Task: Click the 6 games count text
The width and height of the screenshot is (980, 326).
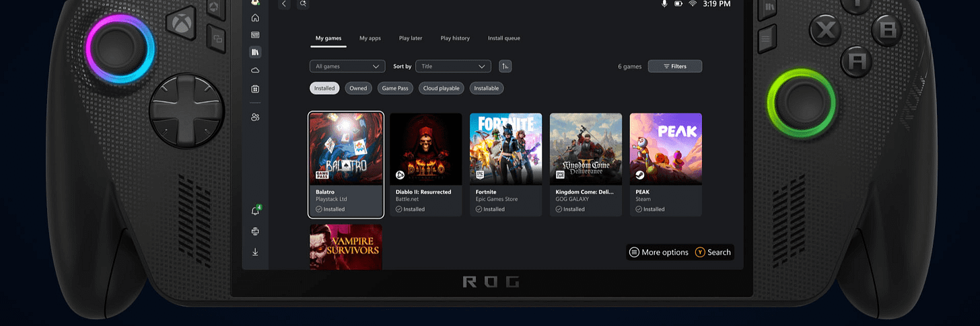Action: click(629, 67)
